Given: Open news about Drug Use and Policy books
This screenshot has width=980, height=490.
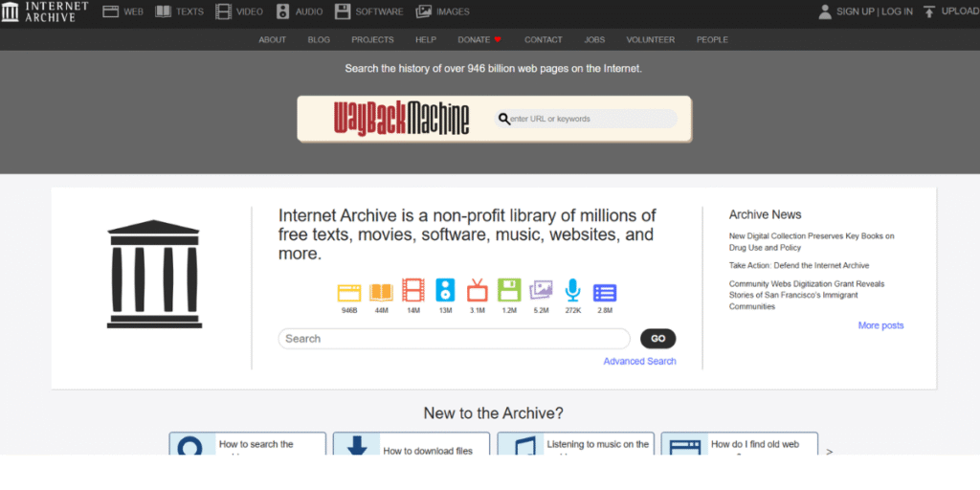Looking at the screenshot, I should (812, 242).
